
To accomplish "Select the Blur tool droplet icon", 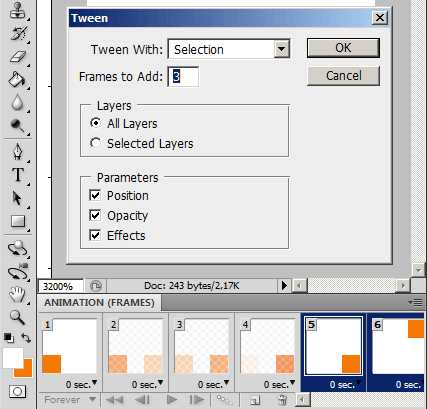I will point(17,102).
